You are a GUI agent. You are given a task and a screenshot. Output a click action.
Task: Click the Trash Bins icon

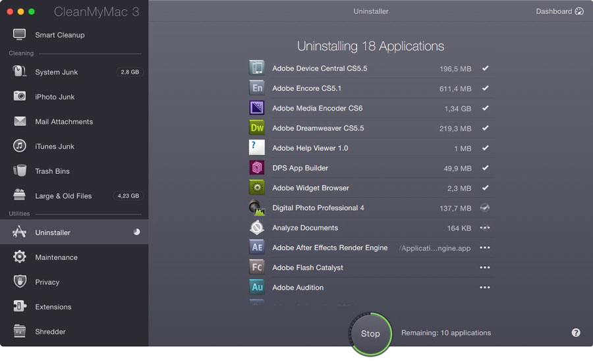point(20,170)
